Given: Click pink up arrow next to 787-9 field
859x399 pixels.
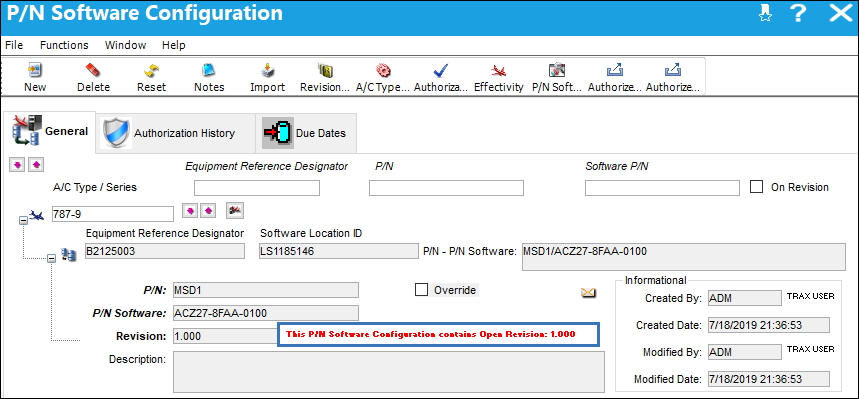Looking at the screenshot, I should click(208, 210).
